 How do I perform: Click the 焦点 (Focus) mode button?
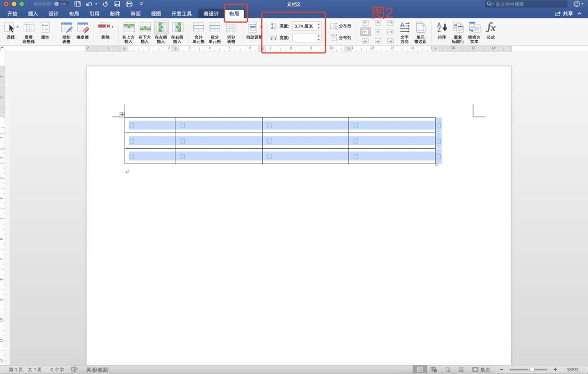click(481, 370)
